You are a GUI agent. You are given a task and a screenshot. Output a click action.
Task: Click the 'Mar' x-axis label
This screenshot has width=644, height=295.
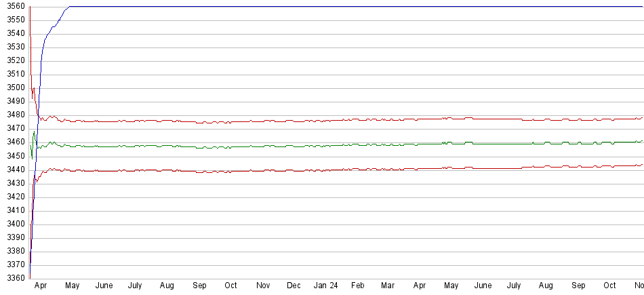[388, 286]
